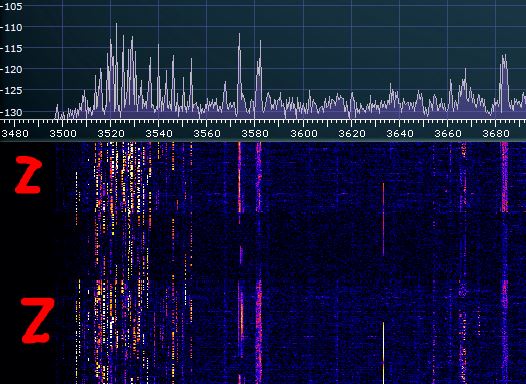Click the 3500 frequency scale label
The image size is (526, 384).
coord(63,134)
